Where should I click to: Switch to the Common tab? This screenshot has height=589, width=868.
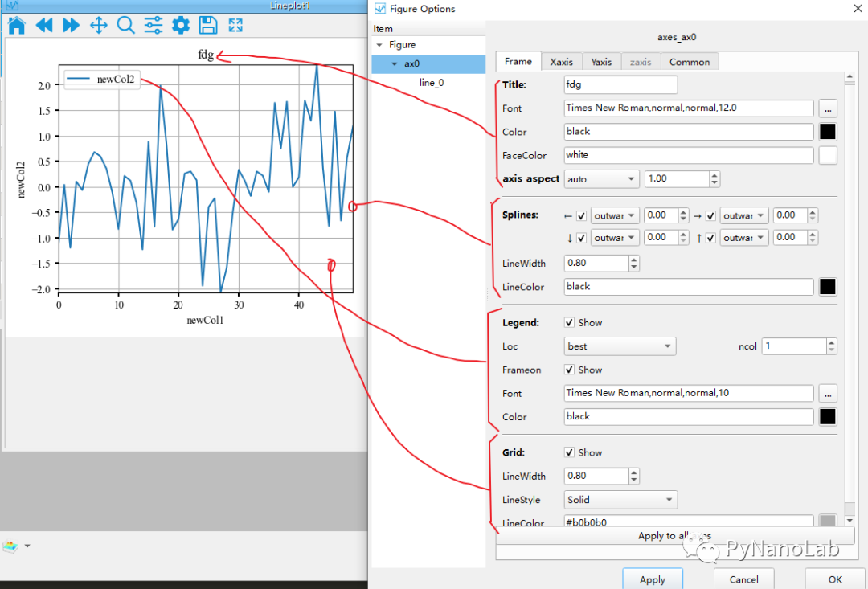[690, 62]
